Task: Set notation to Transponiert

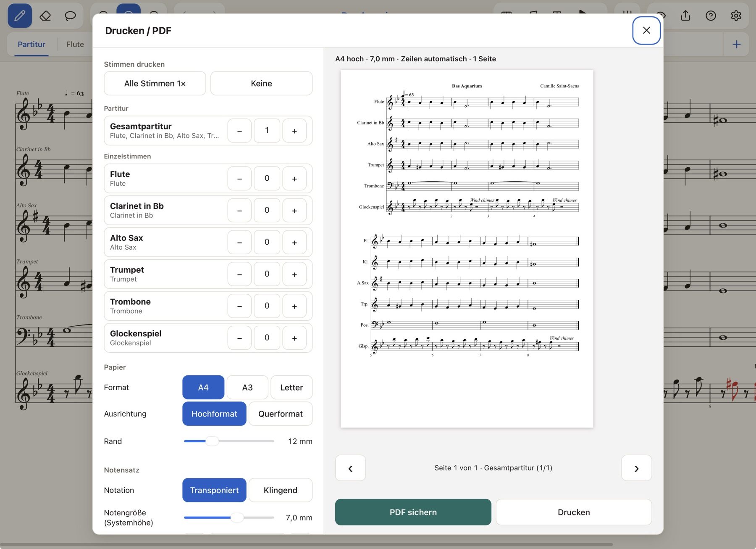Action: pyautogui.click(x=214, y=490)
